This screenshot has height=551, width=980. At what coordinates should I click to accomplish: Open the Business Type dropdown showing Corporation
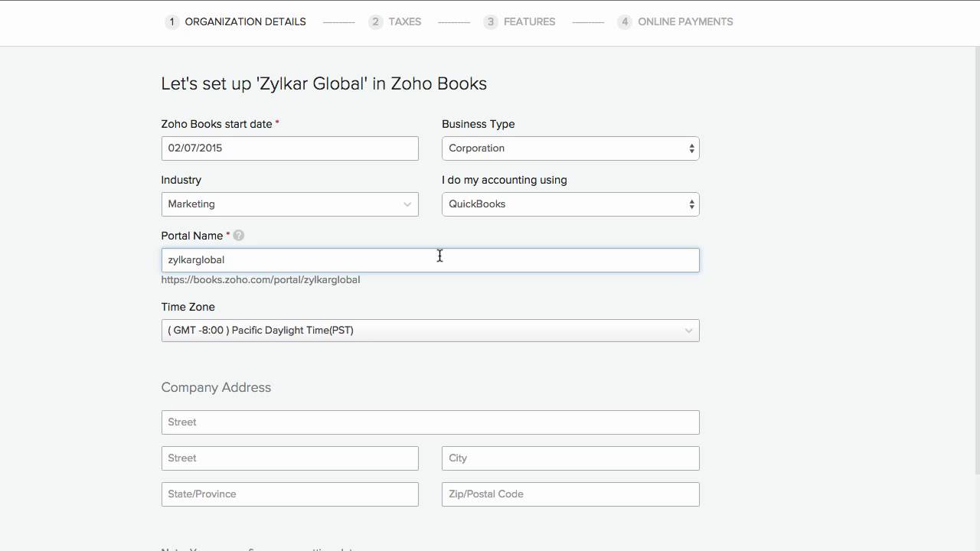coord(570,148)
